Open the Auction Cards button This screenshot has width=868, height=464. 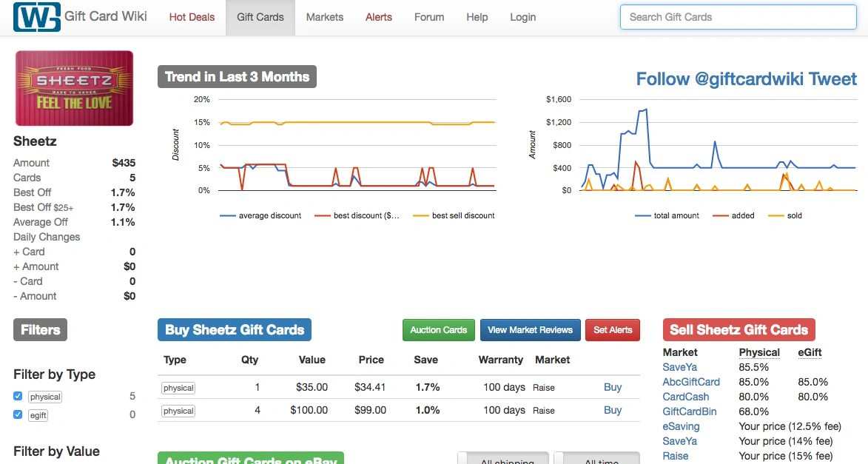click(x=438, y=330)
